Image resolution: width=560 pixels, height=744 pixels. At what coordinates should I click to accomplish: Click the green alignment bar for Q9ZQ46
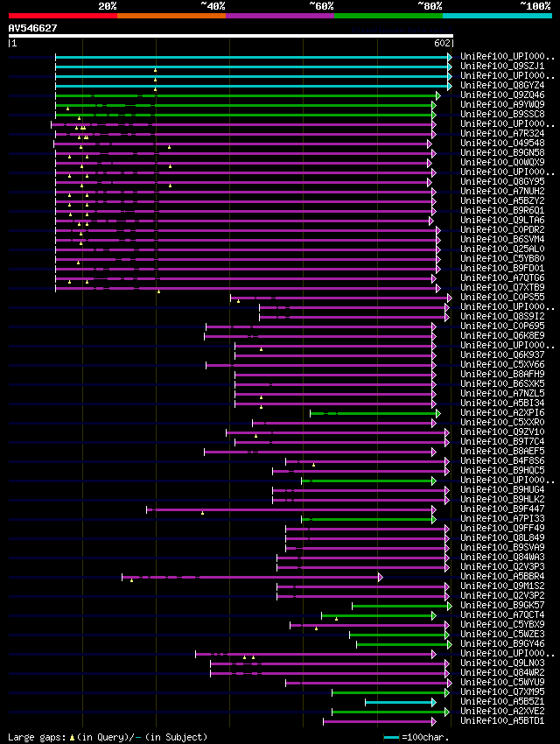click(x=248, y=96)
